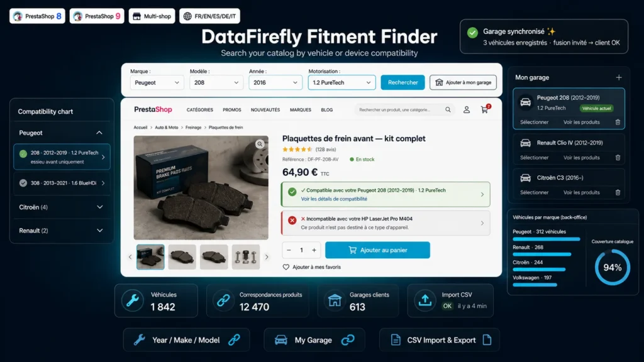Viewport: 644px width, 362px height.
Task: Click the Véhicules wrench icon
Action: click(x=133, y=301)
